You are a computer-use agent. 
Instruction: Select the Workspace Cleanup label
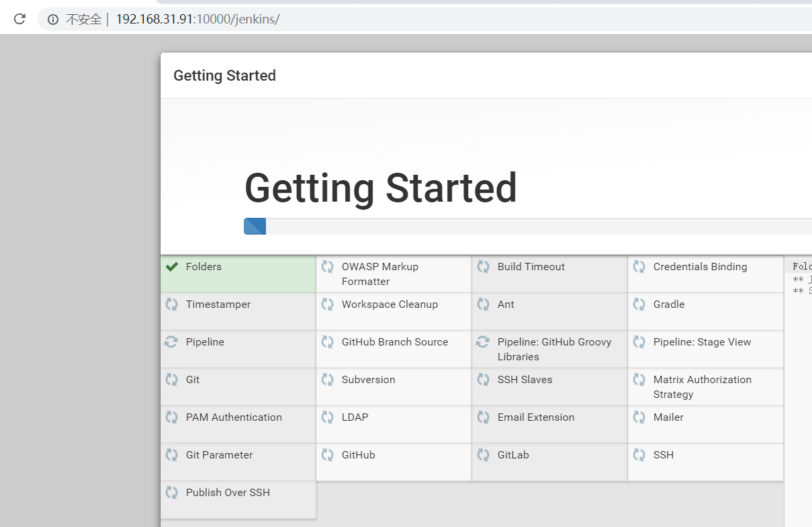(x=390, y=305)
